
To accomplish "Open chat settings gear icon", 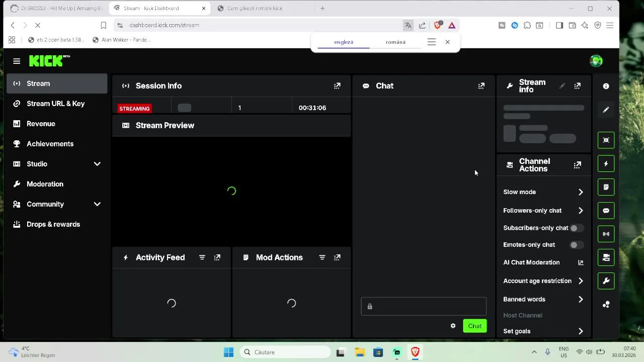I will pyautogui.click(x=453, y=326).
